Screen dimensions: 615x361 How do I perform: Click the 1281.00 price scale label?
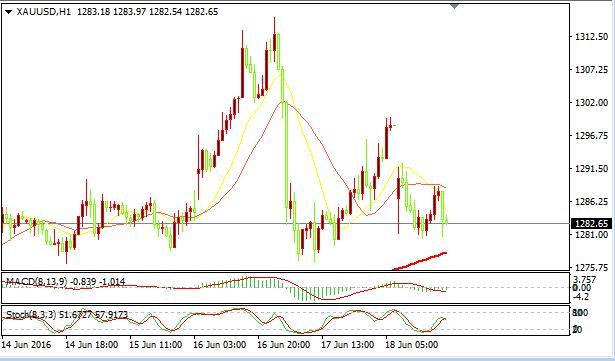coord(591,234)
